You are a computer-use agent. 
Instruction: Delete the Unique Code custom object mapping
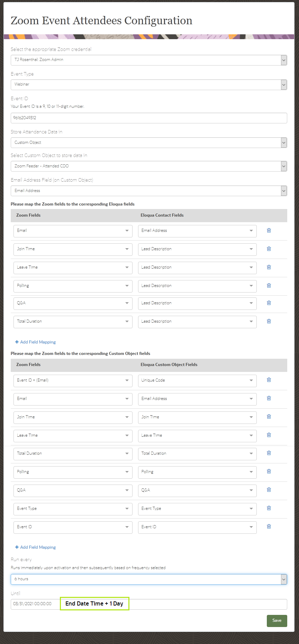pos(269,380)
